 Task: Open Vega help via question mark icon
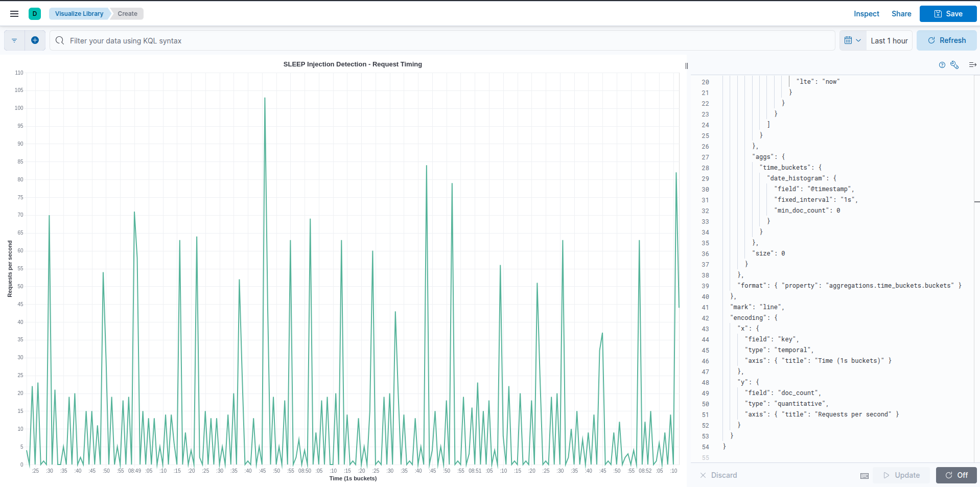click(x=942, y=65)
